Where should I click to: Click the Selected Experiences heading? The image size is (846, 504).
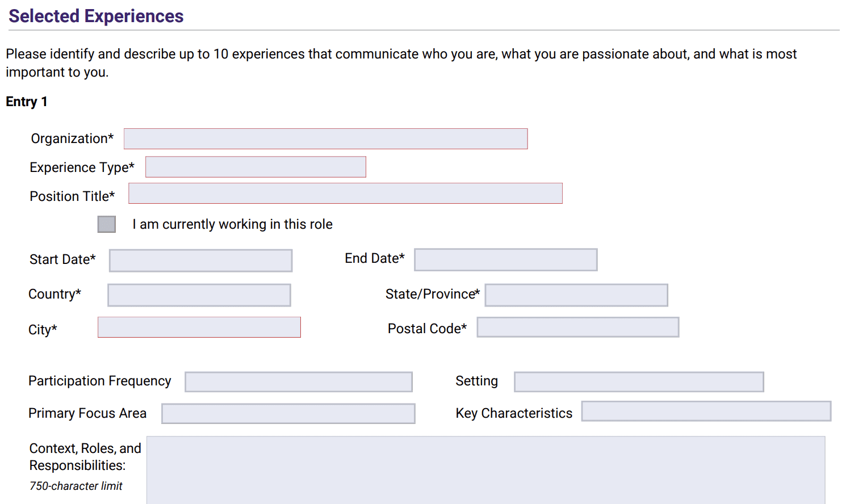[96, 16]
